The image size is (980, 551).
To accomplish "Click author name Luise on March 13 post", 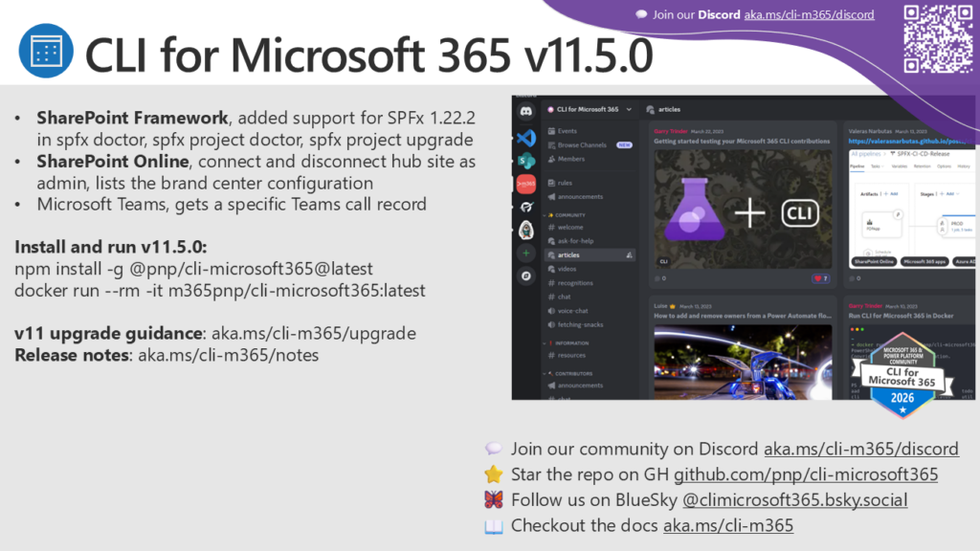I will 660,306.
